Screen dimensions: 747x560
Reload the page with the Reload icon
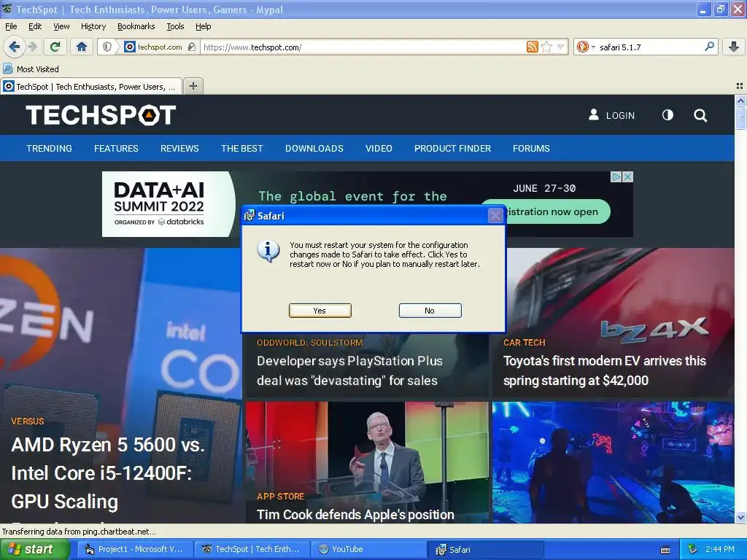point(55,47)
